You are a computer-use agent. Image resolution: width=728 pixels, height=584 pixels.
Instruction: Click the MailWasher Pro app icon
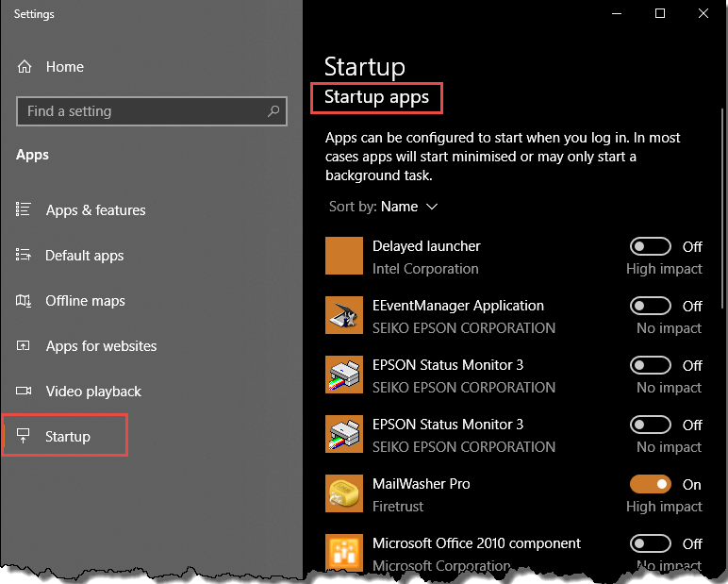344,493
